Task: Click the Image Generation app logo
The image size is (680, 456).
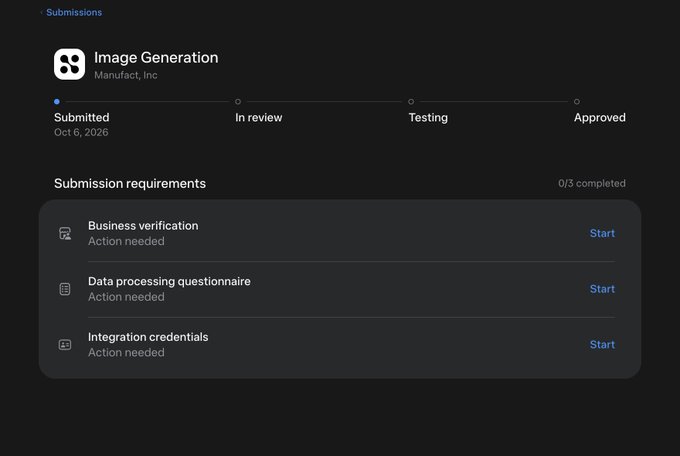Action: pos(69,64)
